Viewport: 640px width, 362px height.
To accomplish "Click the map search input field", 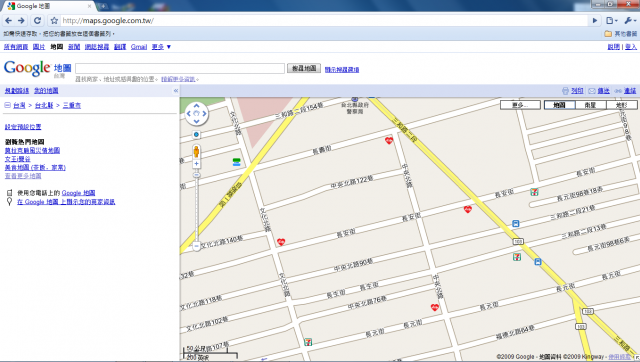I will (180, 68).
